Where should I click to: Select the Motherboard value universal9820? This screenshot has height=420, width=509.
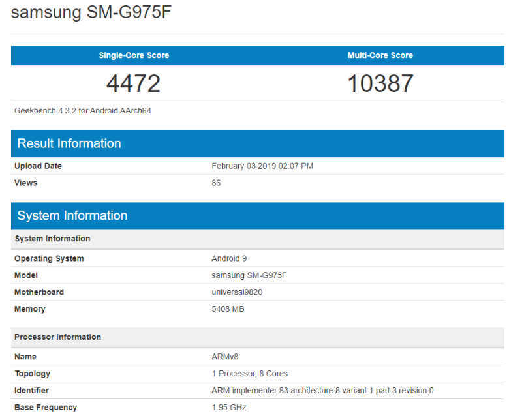(237, 292)
